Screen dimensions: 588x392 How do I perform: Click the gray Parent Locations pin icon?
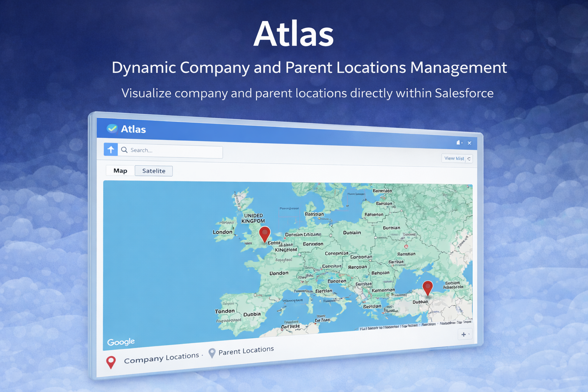pos(212,353)
